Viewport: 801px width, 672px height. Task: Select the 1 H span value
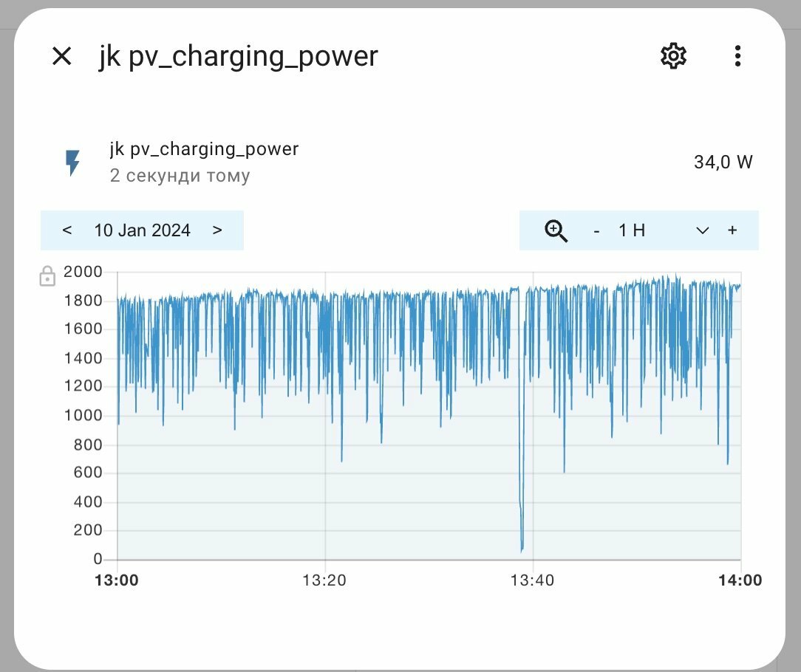(632, 230)
